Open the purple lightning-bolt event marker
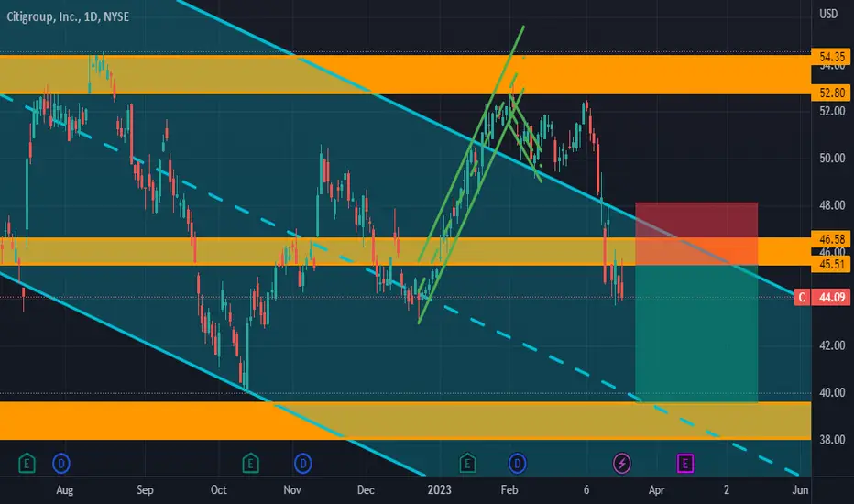The height and width of the screenshot is (504, 854). (x=621, y=464)
